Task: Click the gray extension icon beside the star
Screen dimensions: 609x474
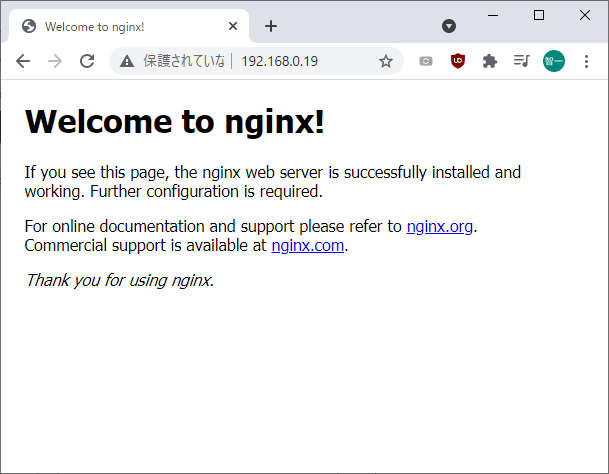Action: (426, 61)
